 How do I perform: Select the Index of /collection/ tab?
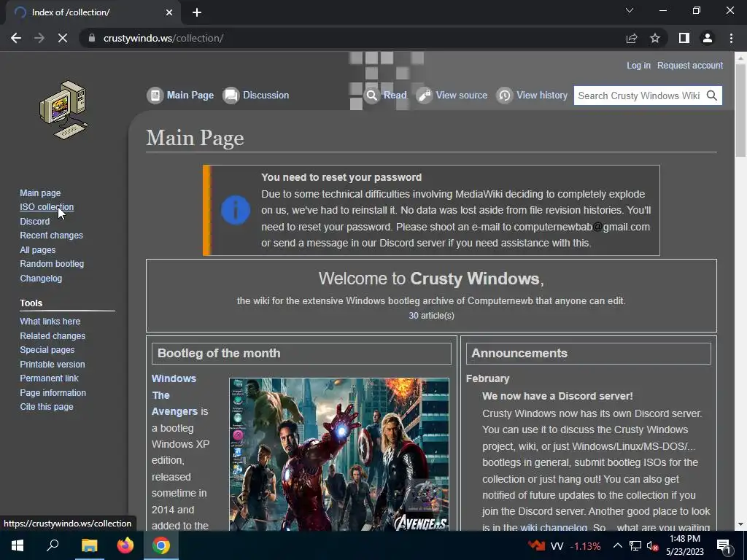pyautogui.click(x=93, y=12)
